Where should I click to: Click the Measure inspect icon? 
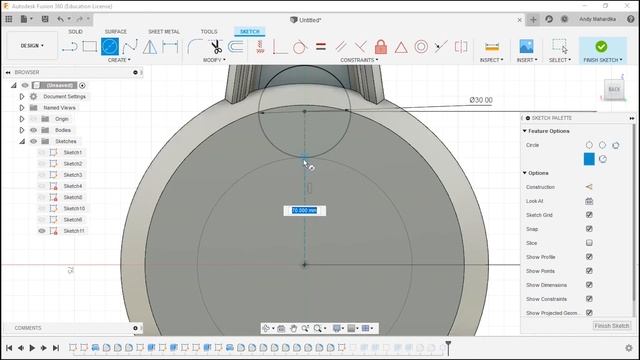[x=492, y=47]
